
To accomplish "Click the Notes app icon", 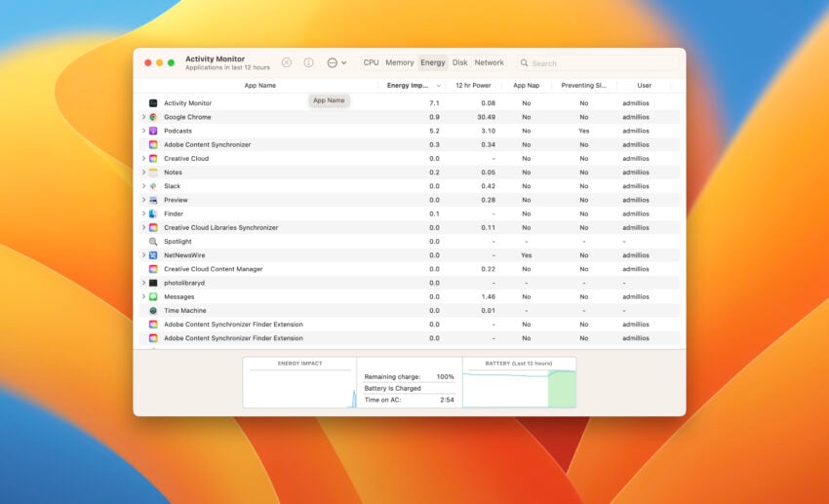I will (x=153, y=173).
